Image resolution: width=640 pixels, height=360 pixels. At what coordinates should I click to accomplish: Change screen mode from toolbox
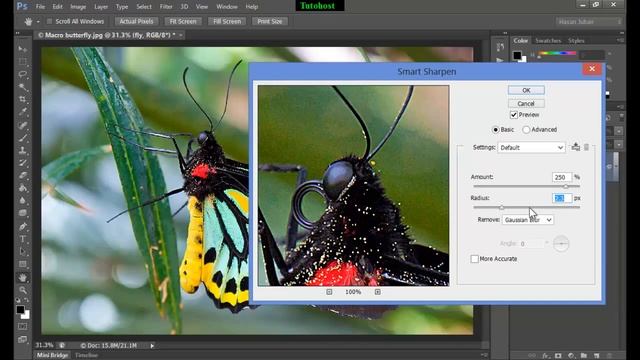pos(22,340)
